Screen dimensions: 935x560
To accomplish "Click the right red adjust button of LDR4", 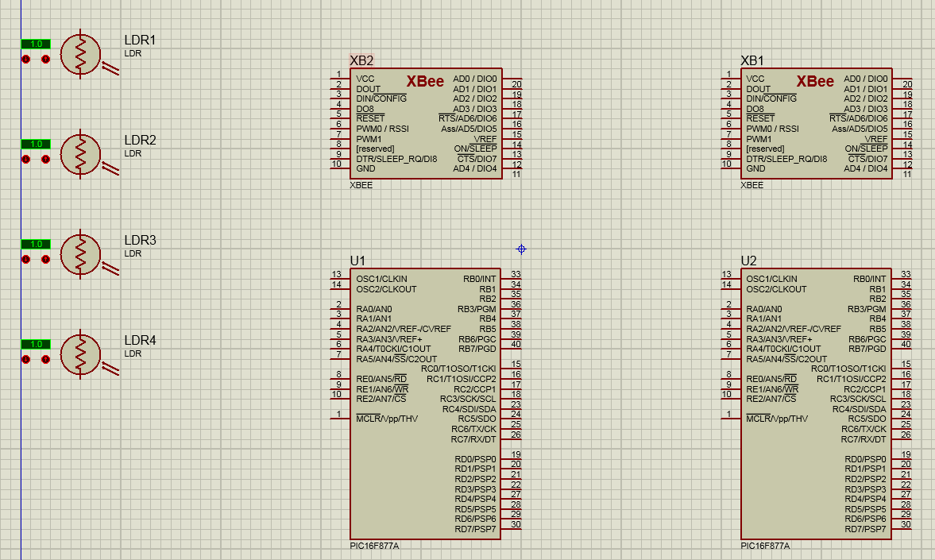I will pyautogui.click(x=46, y=360).
